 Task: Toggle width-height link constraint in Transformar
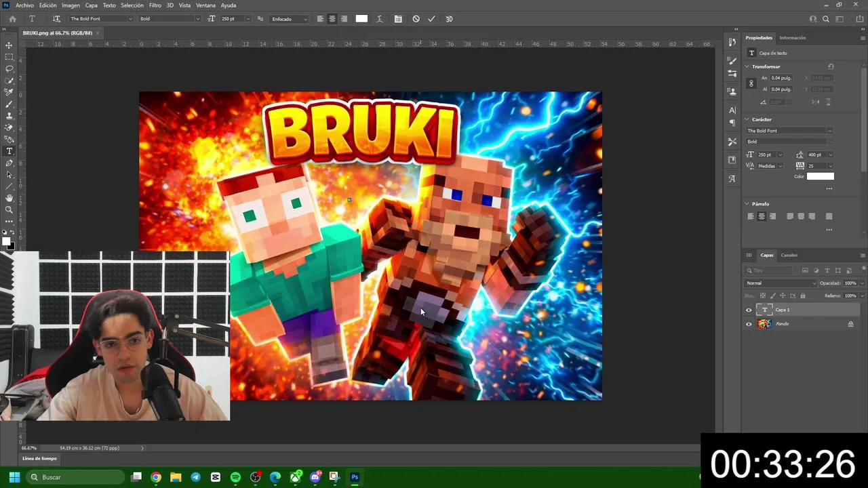pos(751,83)
